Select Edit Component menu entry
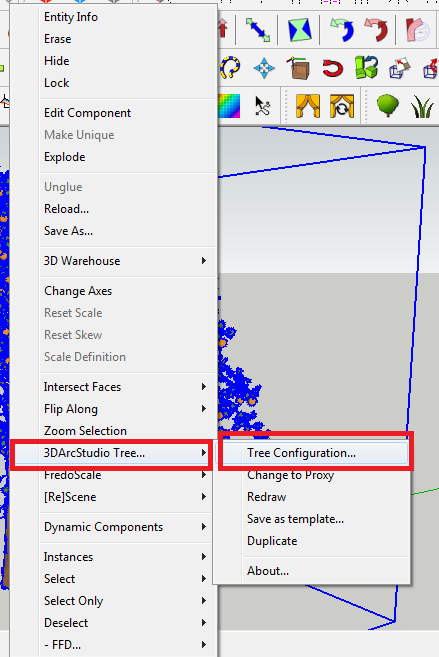439x657 pixels. 127,113
